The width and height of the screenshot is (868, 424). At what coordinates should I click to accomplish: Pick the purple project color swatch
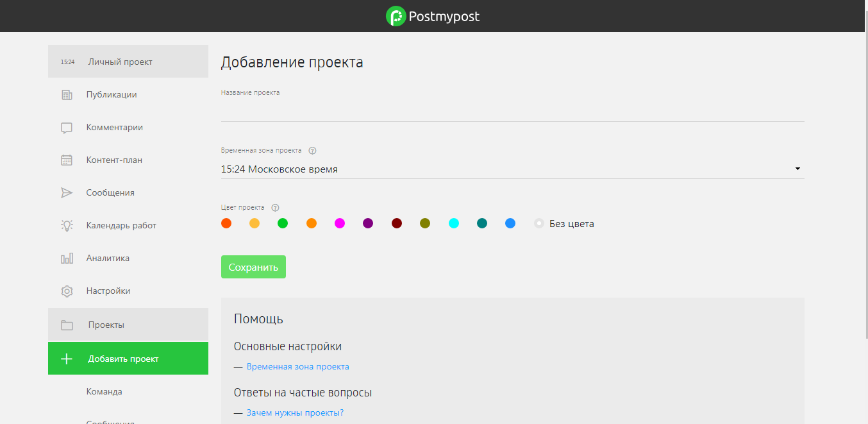[x=368, y=223]
